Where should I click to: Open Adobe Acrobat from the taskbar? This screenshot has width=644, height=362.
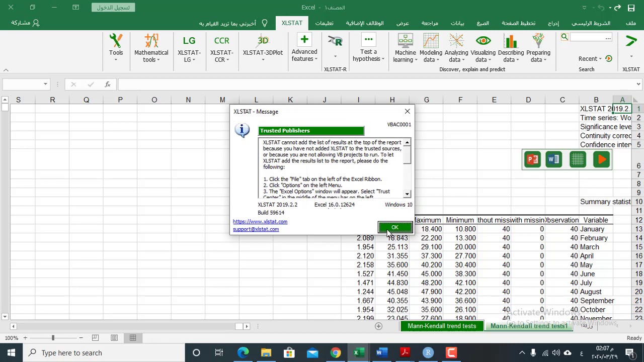(405, 353)
